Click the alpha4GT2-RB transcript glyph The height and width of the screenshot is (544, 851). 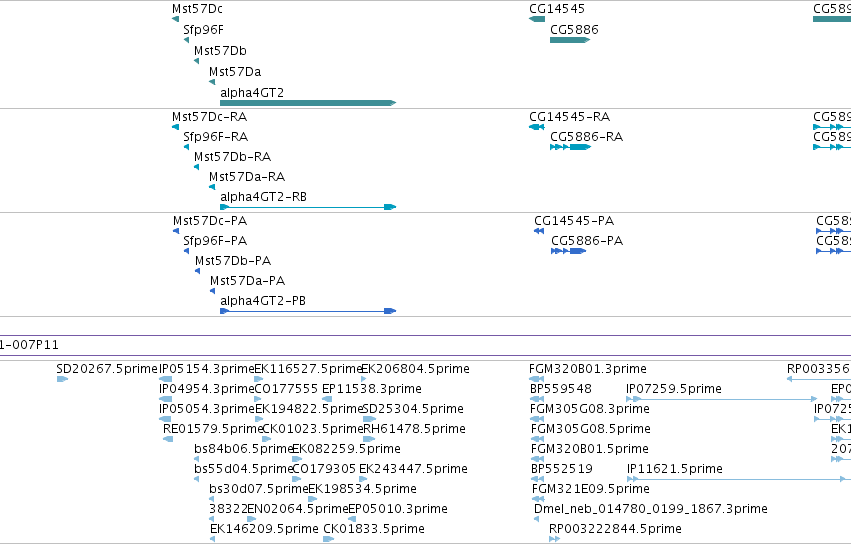click(308, 207)
